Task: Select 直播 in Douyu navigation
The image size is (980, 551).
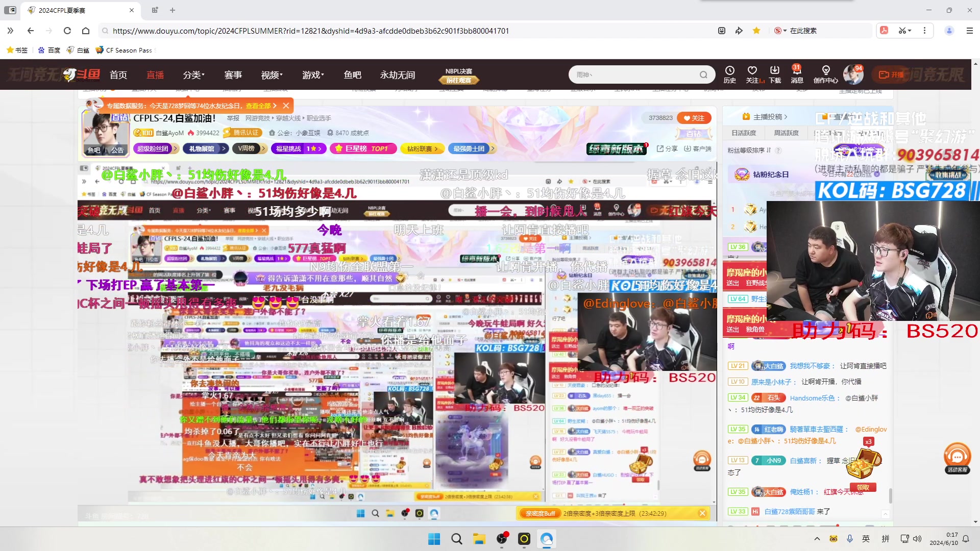Action: (x=155, y=75)
